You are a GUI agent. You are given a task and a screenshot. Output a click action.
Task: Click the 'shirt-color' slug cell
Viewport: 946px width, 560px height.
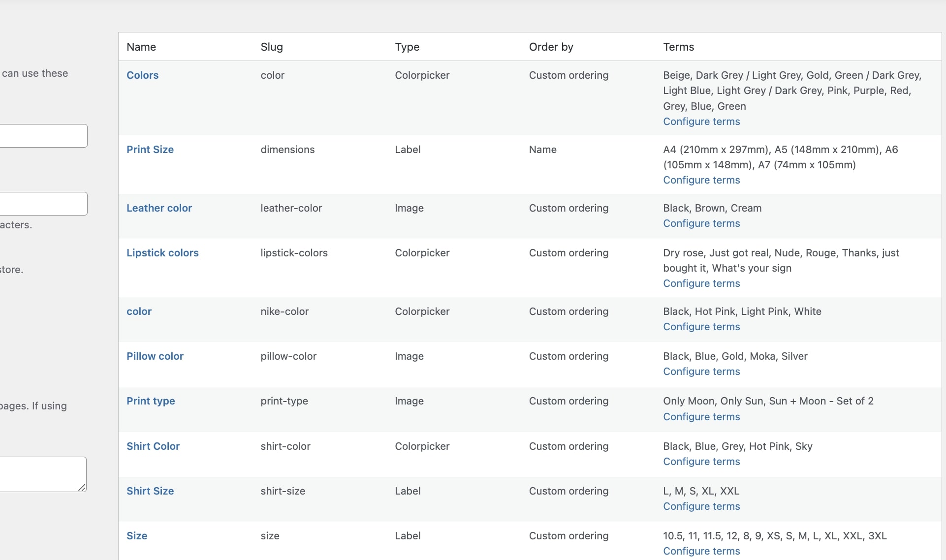pos(285,446)
